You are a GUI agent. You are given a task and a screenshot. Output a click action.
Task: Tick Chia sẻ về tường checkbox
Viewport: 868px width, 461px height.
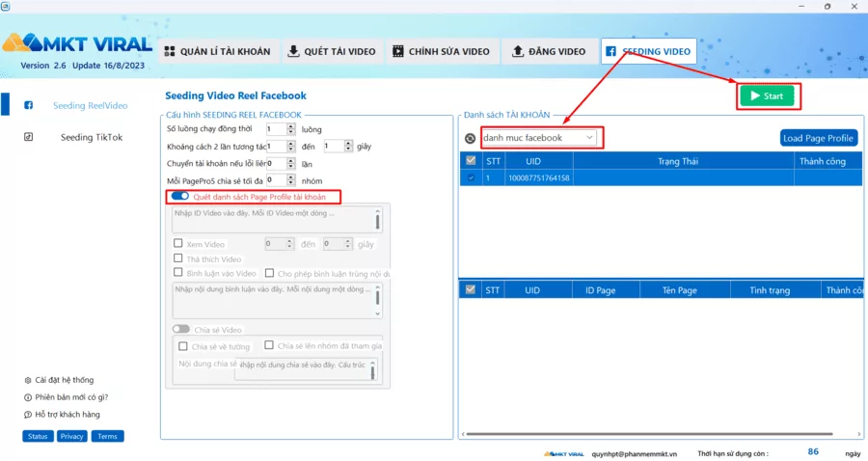coord(182,346)
